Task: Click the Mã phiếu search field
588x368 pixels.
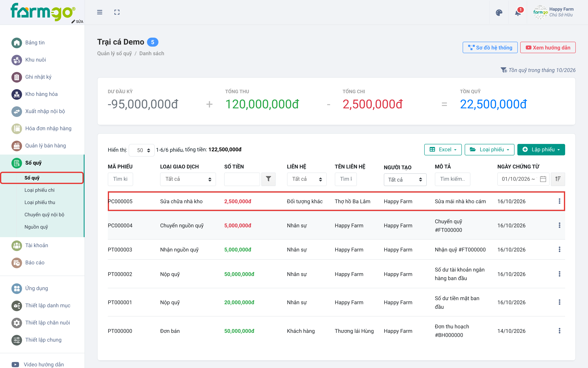Action: click(120, 179)
